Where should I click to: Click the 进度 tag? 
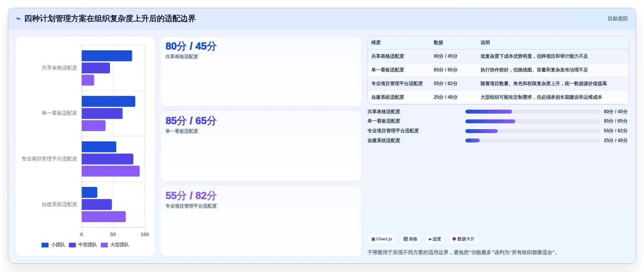pyautogui.click(x=435, y=239)
